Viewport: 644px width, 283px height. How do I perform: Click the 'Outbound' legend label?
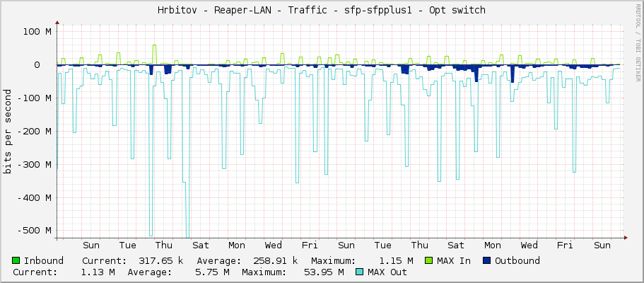coord(517,261)
